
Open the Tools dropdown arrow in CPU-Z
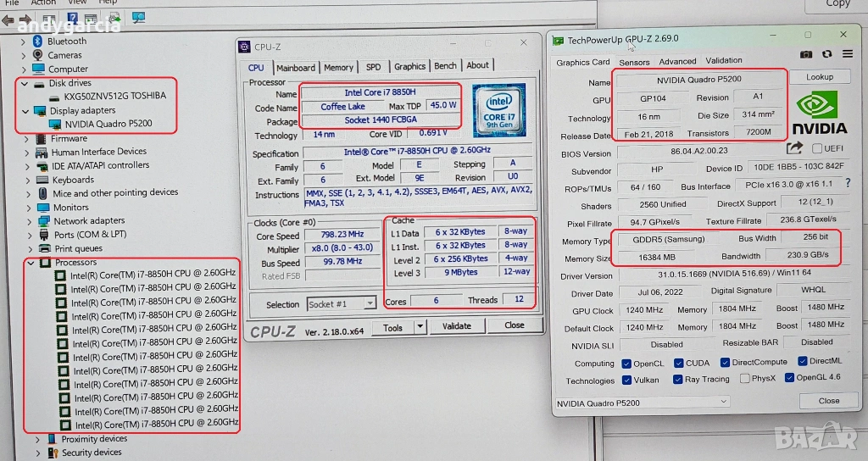[419, 326]
